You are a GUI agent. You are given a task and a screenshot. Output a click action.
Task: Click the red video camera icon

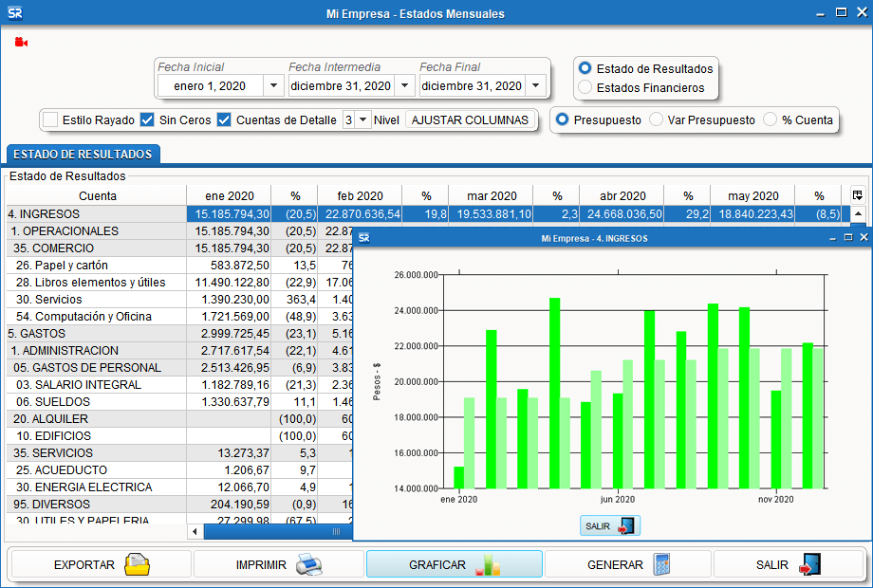(x=21, y=43)
